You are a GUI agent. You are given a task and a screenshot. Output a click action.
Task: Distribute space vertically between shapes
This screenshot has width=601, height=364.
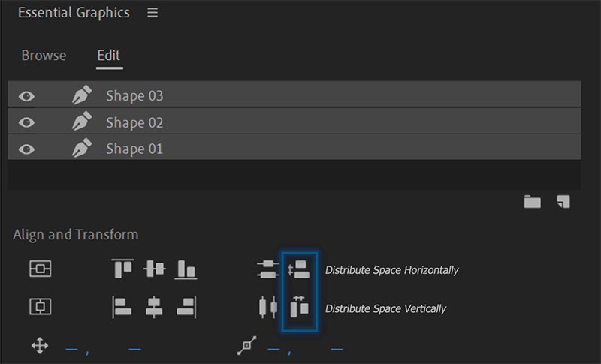pyautogui.click(x=299, y=307)
